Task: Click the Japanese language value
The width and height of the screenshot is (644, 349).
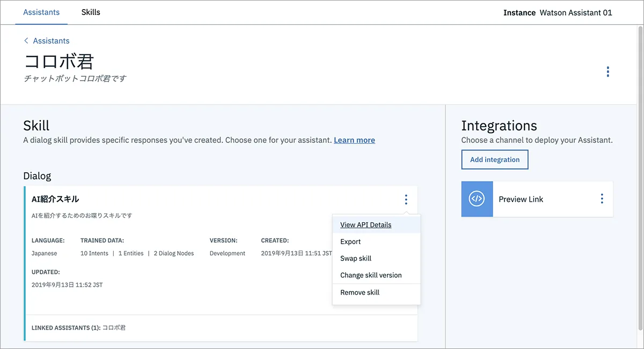Action: click(x=44, y=253)
